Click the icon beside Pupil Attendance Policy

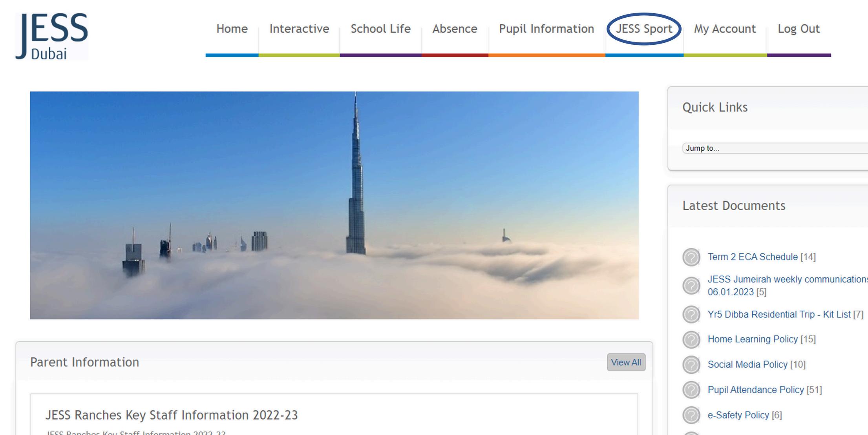[691, 390]
